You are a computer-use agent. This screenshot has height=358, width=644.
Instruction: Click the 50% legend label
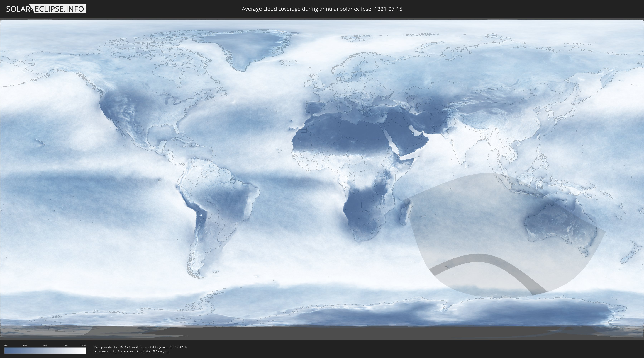(x=45, y=345)
